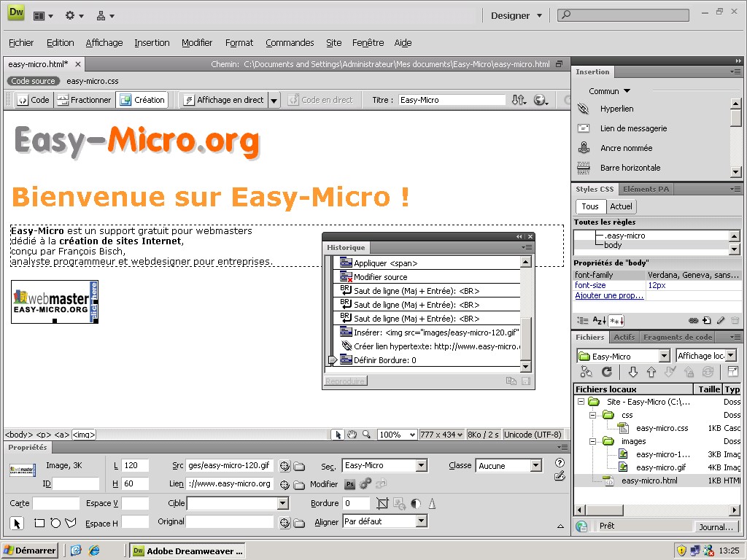Open the Fenêtre menu

(x=368, y=43)
